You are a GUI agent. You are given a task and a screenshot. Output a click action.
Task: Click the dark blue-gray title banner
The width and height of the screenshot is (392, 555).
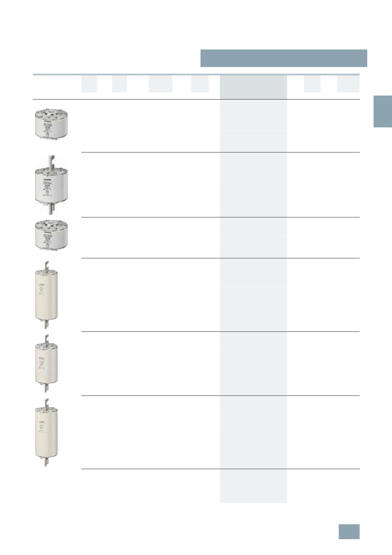pos(284,58)
